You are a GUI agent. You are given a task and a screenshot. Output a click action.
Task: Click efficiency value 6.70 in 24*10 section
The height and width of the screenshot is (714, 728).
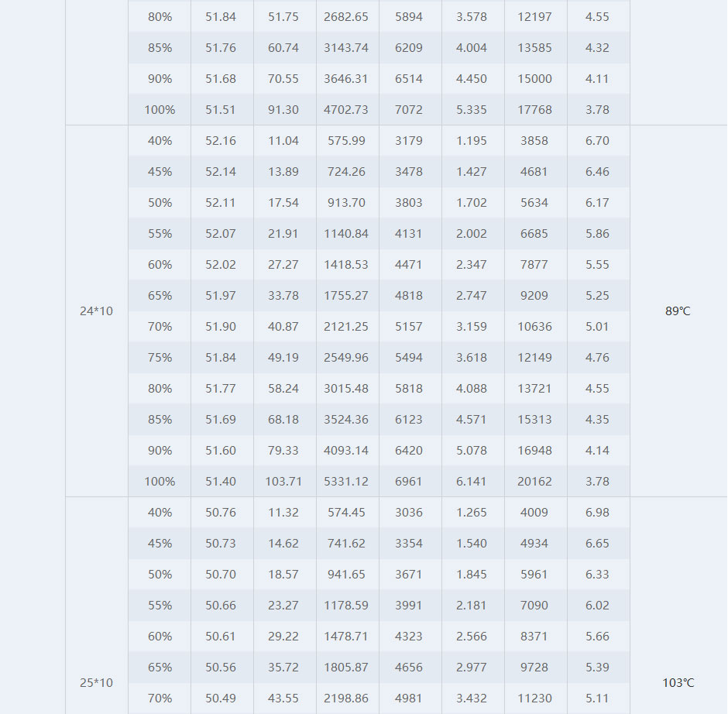coord(597,141)
